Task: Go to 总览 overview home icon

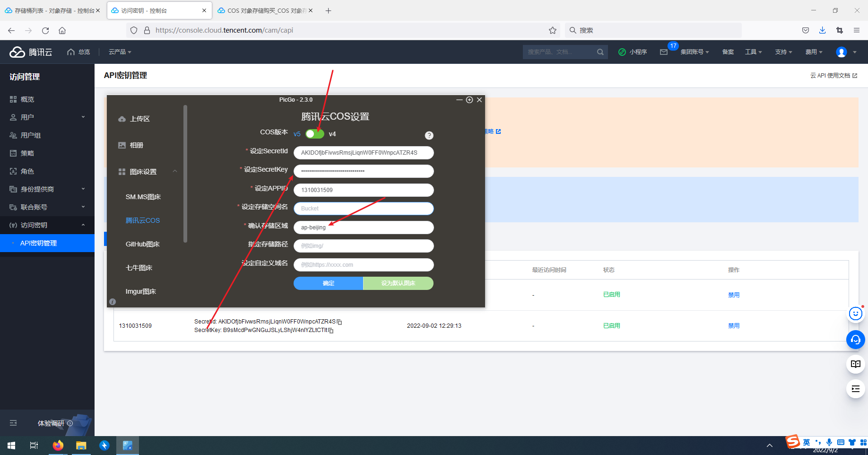Action: (78, 52)
